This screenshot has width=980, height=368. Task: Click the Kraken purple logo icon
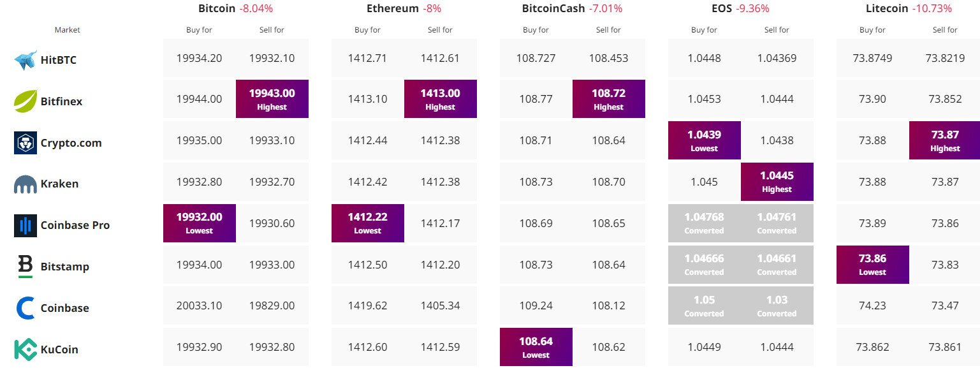tap(26, 184)
